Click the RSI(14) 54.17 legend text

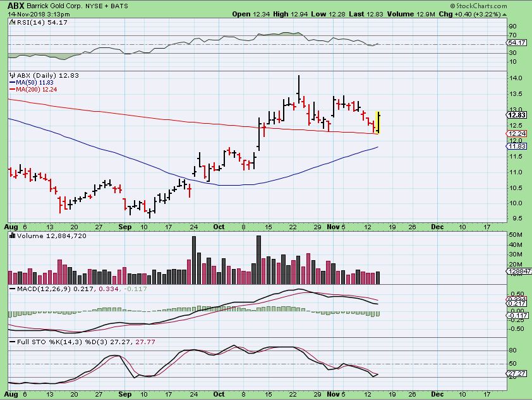pyautogui.click(x=42, y=22)
